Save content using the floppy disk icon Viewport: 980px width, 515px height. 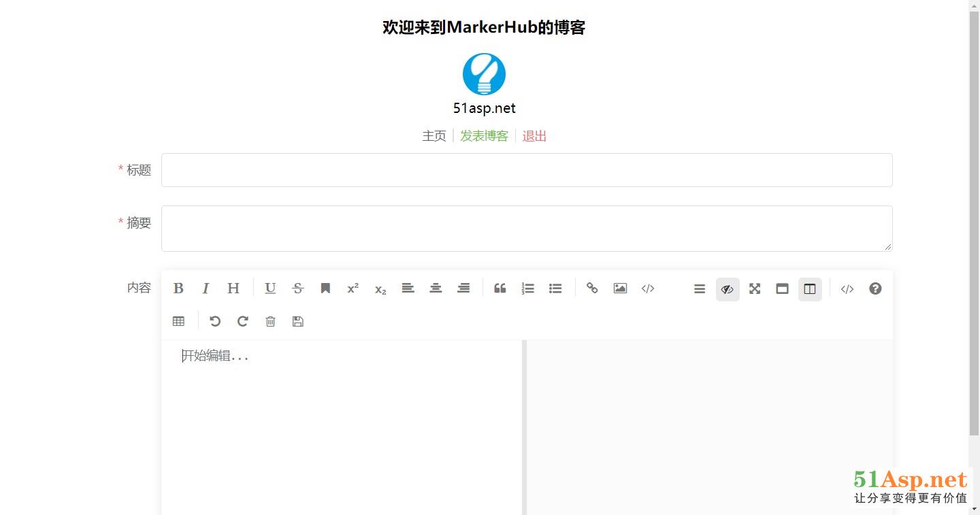point(297,321)
